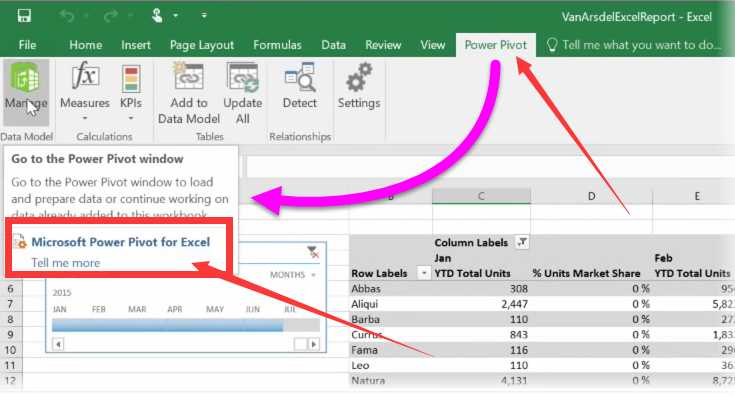Click the timeline's blue selected range bar

pos(167,325)
